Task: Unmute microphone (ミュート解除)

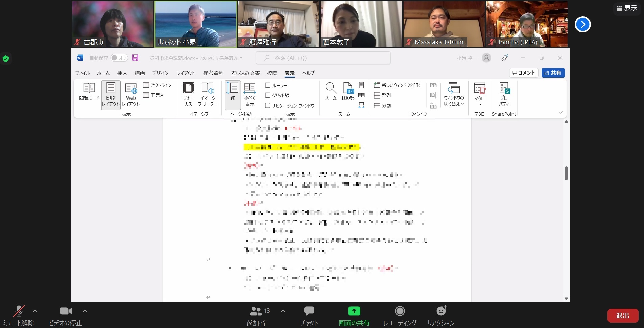Action: 19,316
